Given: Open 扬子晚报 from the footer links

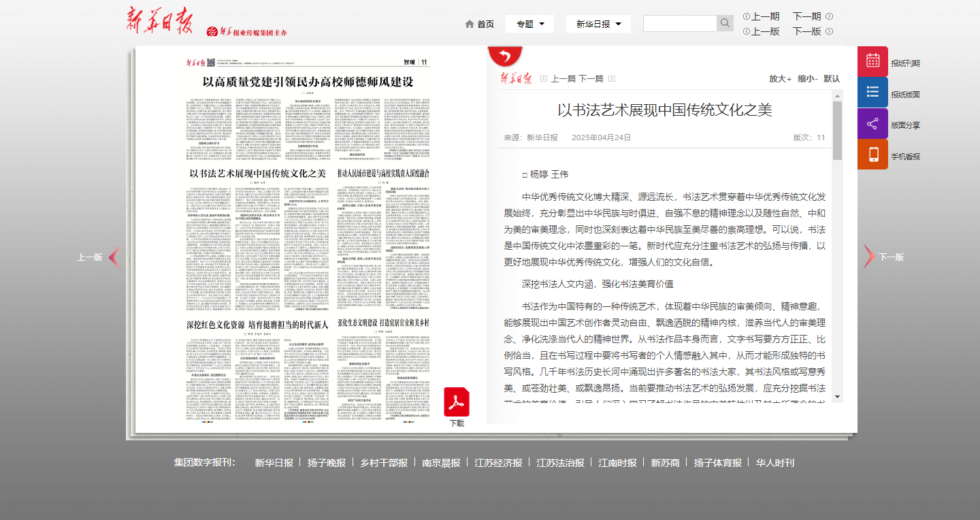Looking at the screenshot, I should (x=327, y=463).
